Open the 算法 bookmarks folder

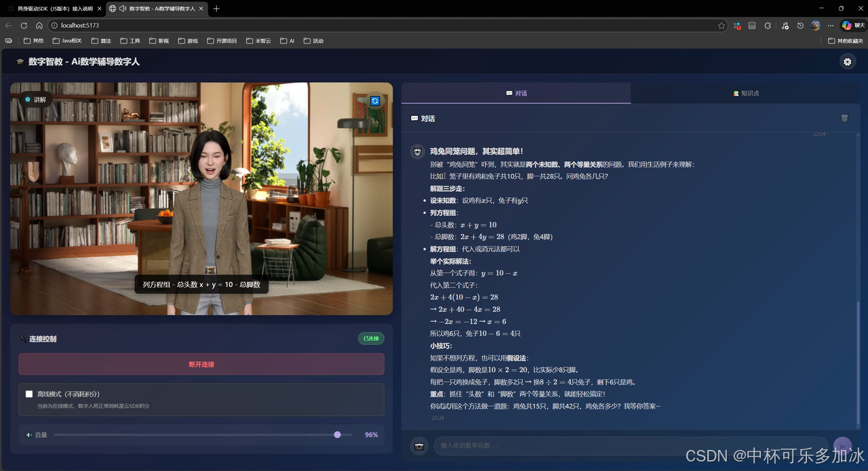pos(101,41)
